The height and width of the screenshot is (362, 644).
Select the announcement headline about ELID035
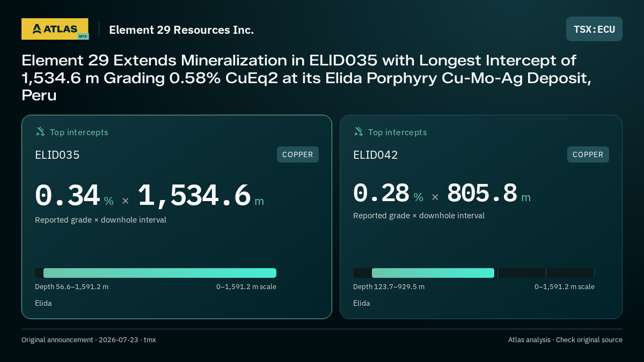306,78
